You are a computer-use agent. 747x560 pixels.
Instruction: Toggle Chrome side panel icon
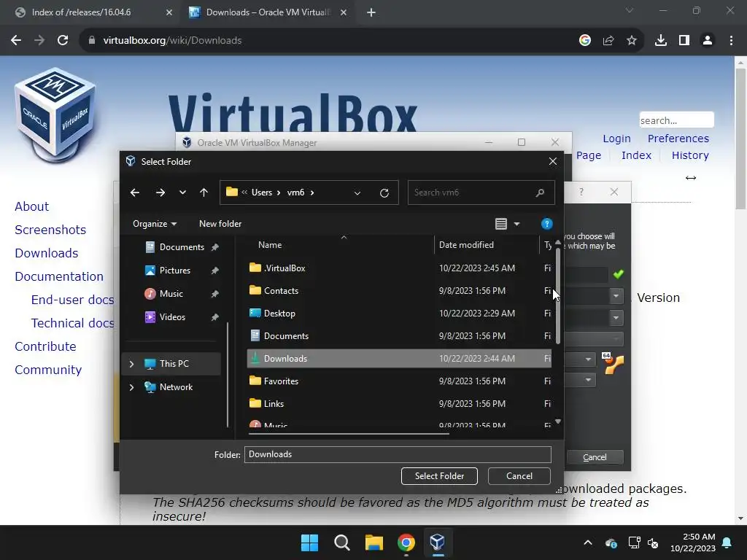(684, 41)
